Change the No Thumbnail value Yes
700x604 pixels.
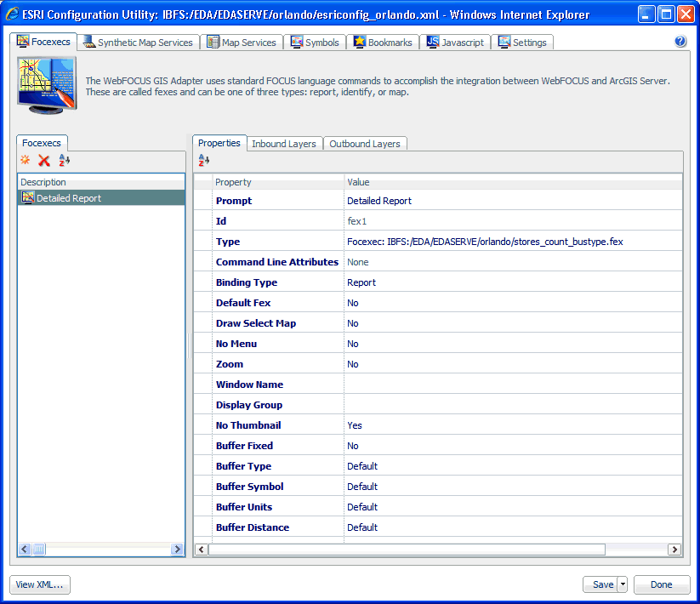[514, 425]
